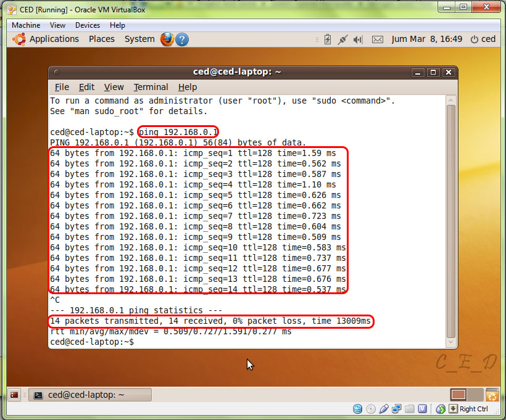Viewport: 506px width, 420px height.
Task: Click the icmp_seq=9 time=0.509 ms line
Action: click(x=195, y=237)
